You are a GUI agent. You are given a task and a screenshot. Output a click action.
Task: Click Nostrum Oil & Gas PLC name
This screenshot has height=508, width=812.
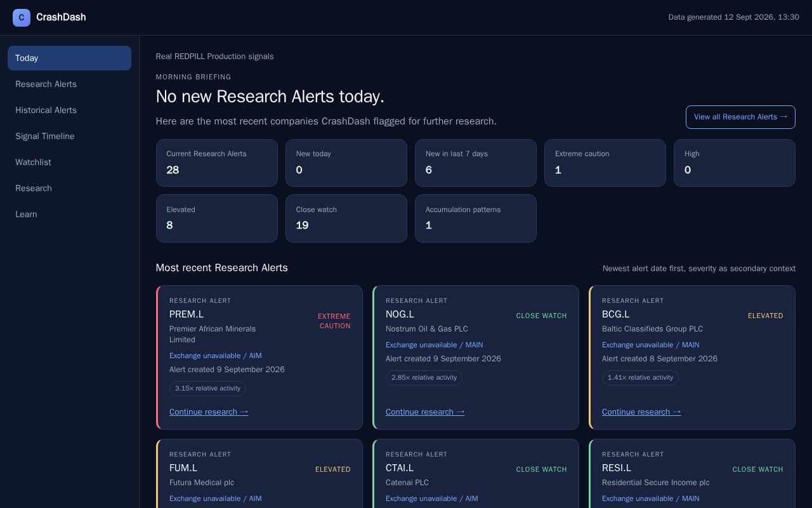[x=427, y=329]
